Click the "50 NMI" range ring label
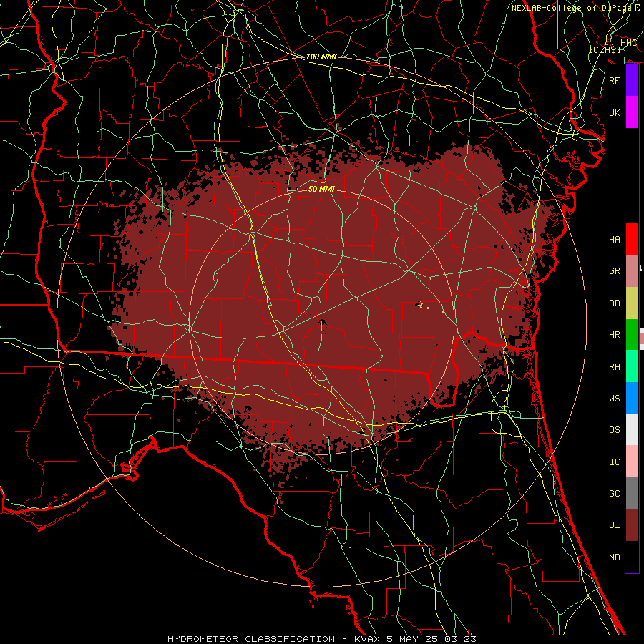Screen dimensions: 644x644 [321, 189]
